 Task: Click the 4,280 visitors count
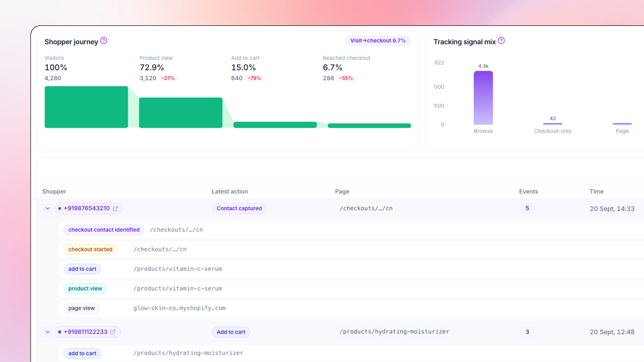(x=53, y=78)
